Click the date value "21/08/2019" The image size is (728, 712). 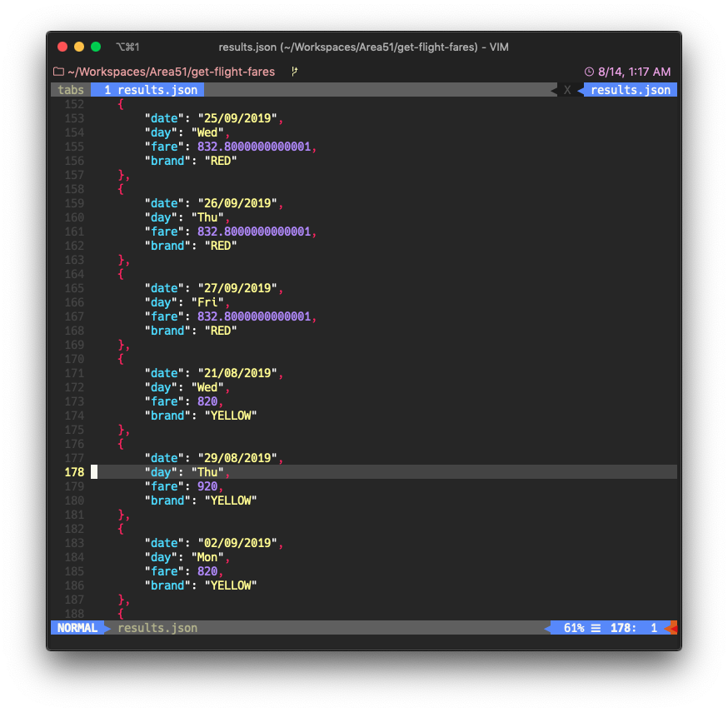(x=237, y=373)
